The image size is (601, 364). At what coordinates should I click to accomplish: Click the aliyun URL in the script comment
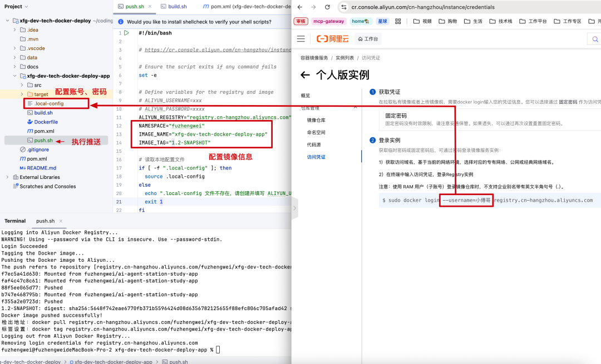point(218,50)
